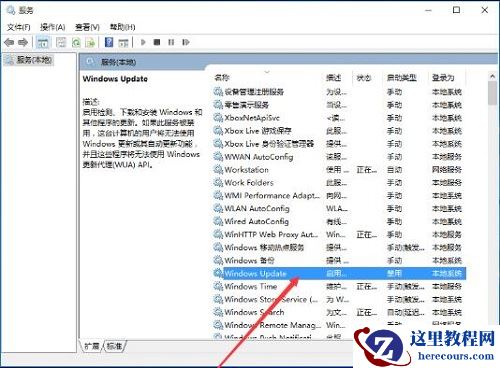Click the gear icon beside Wired AutoConfig

pyautogui.click(x=218, y=221)
